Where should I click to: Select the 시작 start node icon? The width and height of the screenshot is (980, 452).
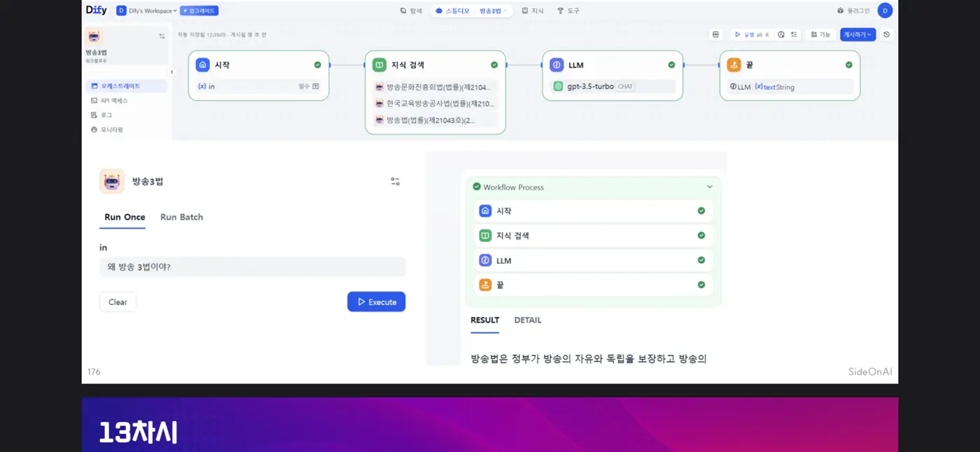click(x=202, y=64)
